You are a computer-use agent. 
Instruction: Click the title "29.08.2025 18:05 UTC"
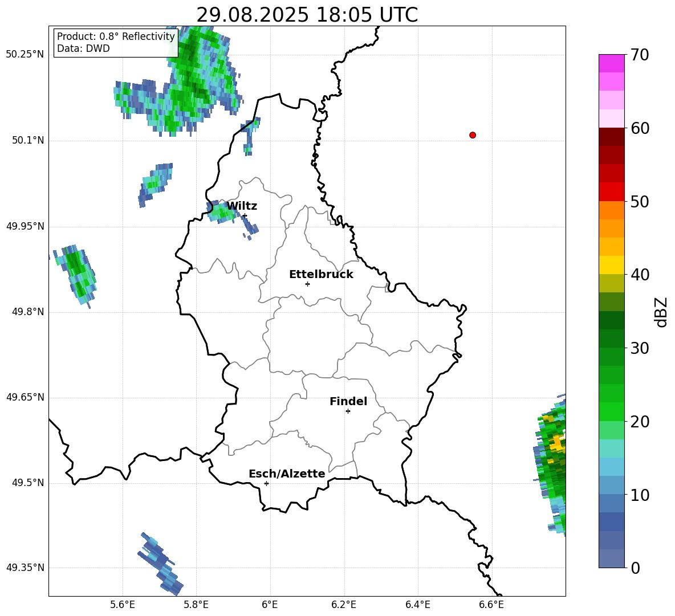(x=307, y=15)
